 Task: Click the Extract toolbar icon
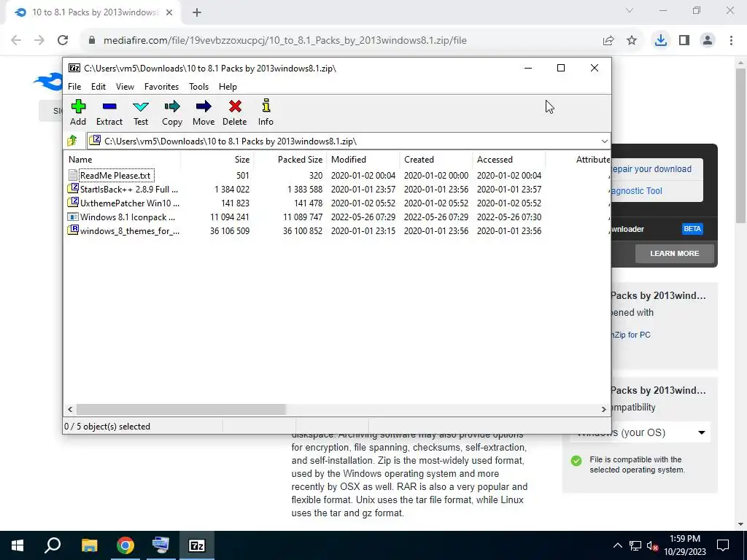click(109, 106)
